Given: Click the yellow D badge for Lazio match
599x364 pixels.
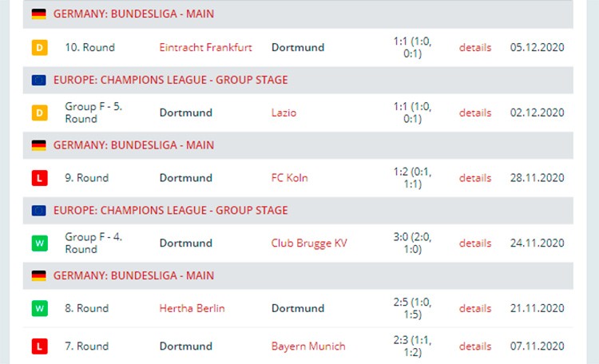Looking at the screenshot, I should tap(39, 113).
